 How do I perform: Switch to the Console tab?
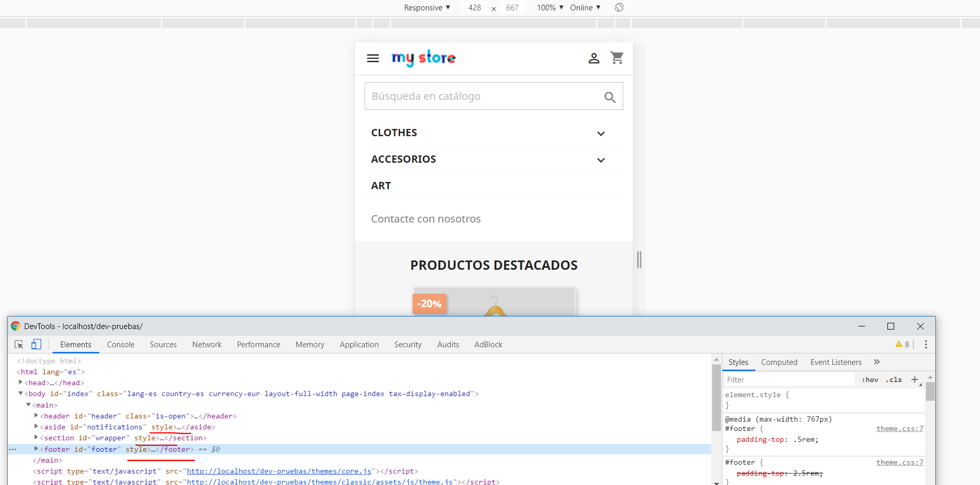click(121, 344)
